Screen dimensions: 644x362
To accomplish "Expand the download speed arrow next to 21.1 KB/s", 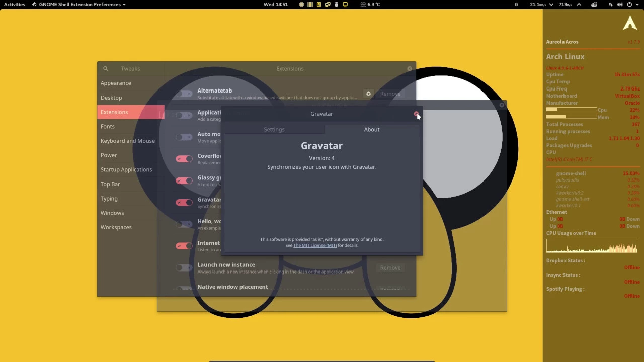I will click(551, 4).
